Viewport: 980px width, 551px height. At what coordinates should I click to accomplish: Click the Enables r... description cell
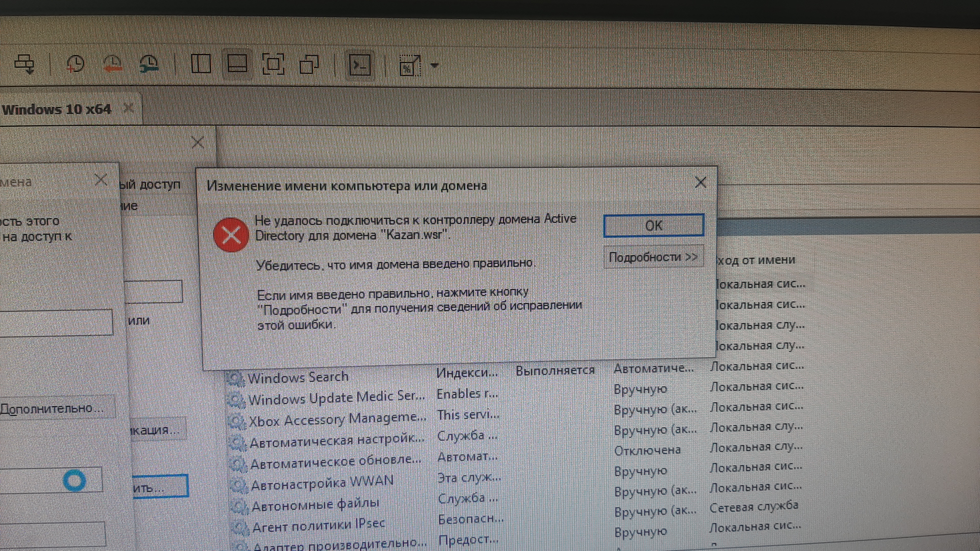coord(467,394)
